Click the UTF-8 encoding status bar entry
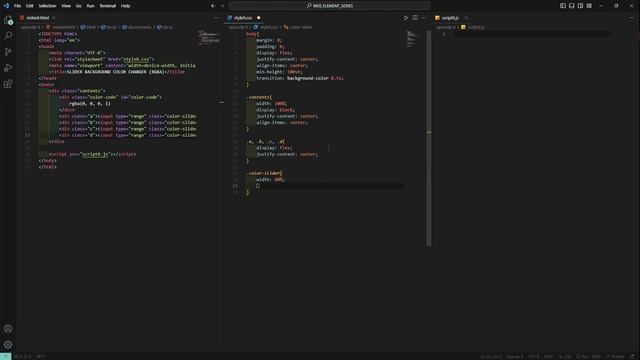The image size is (640, 360). tap(533, 356)
